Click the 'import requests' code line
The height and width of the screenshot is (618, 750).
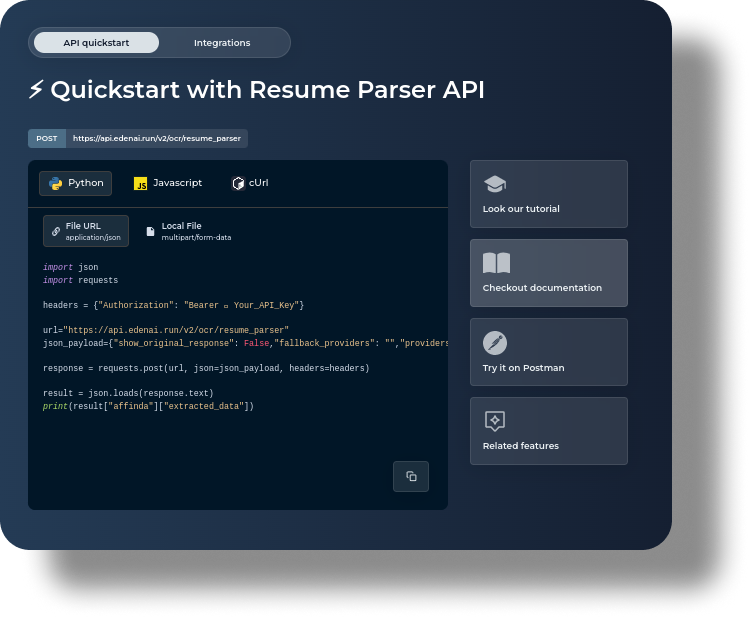click(x=80, y=280)
